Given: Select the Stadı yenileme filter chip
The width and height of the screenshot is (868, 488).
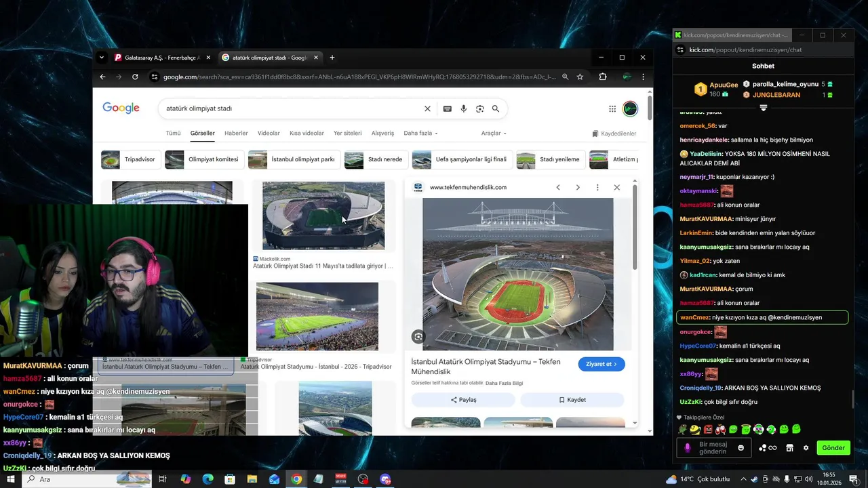Looking at the screenshot, I should pos(551,160).
